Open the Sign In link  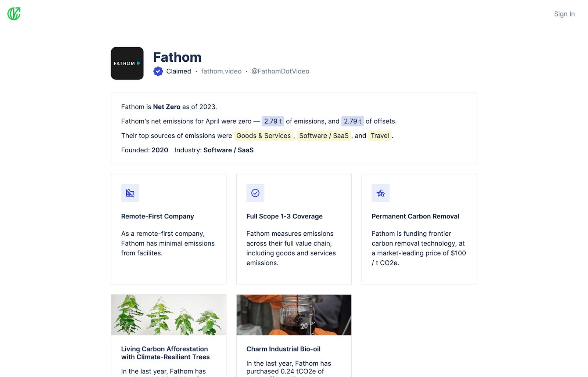point(564,14)
